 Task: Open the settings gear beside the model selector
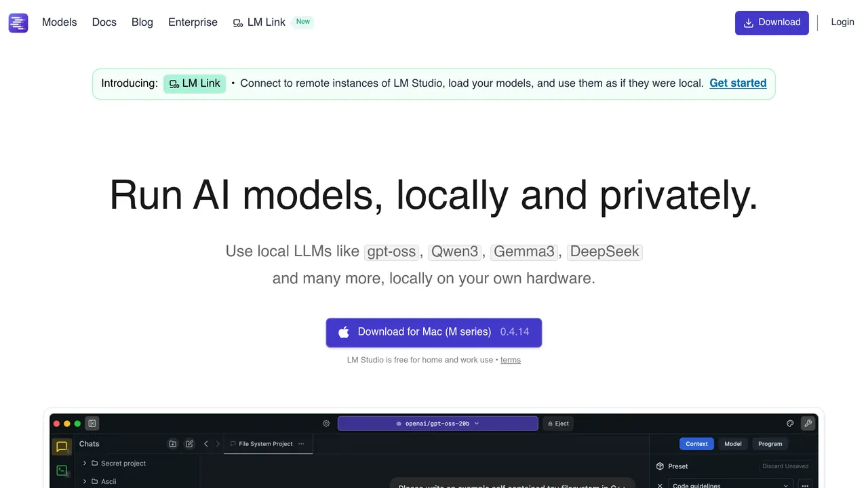point(326,424)
